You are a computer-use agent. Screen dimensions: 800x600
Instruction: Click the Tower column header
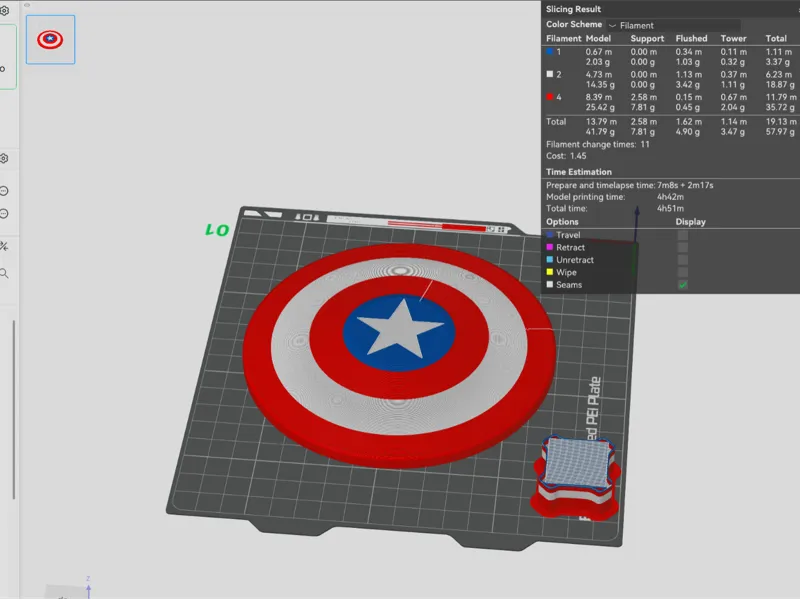(733, 38)
